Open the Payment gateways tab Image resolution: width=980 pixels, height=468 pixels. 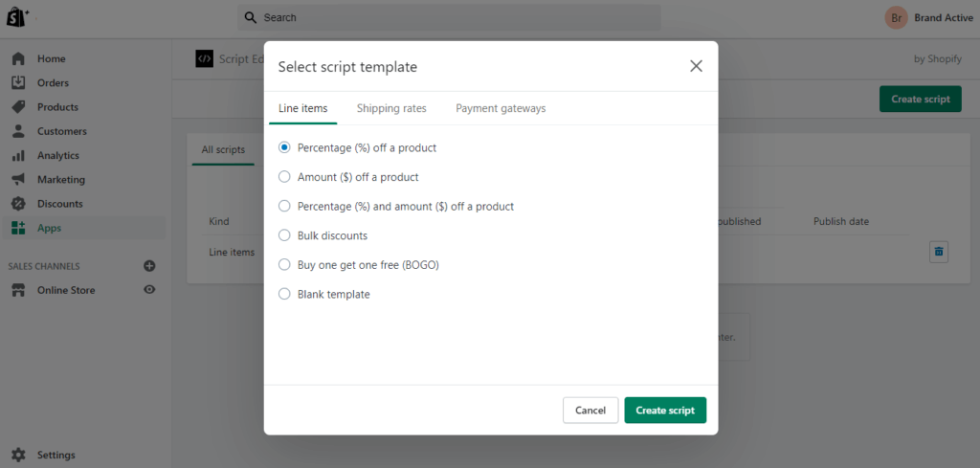point(501,108)
